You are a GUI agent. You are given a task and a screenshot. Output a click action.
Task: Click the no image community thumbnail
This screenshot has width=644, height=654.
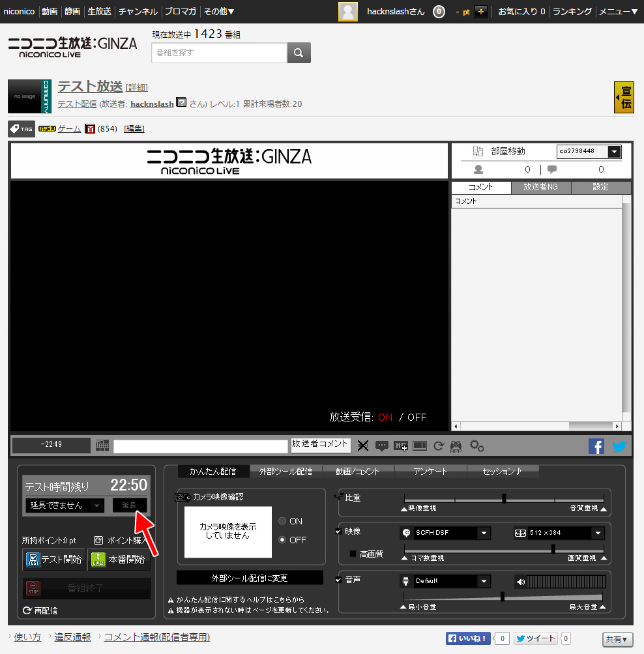[29, 96]
